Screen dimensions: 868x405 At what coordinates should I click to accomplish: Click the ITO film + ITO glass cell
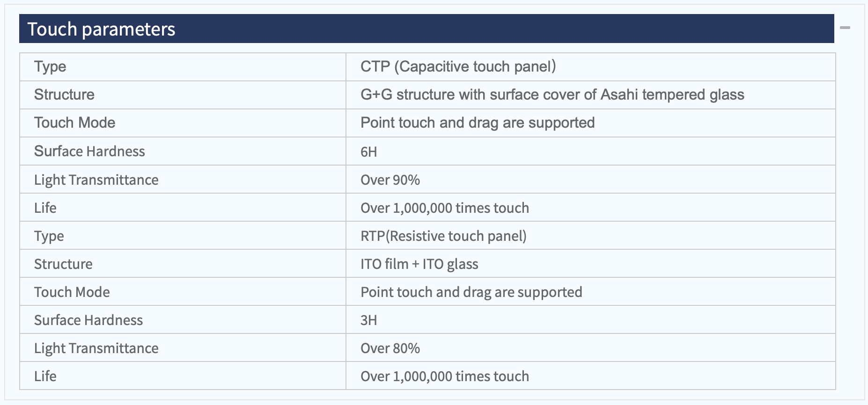pyautogui.click(x=591, y=263)
